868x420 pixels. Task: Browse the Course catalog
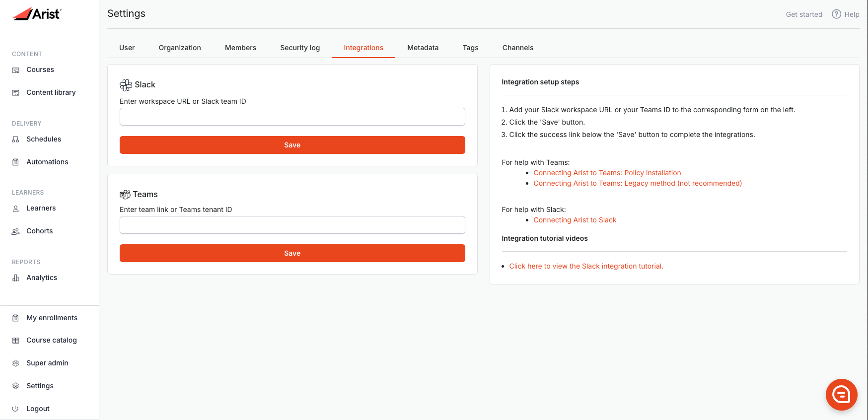point(52,340)
